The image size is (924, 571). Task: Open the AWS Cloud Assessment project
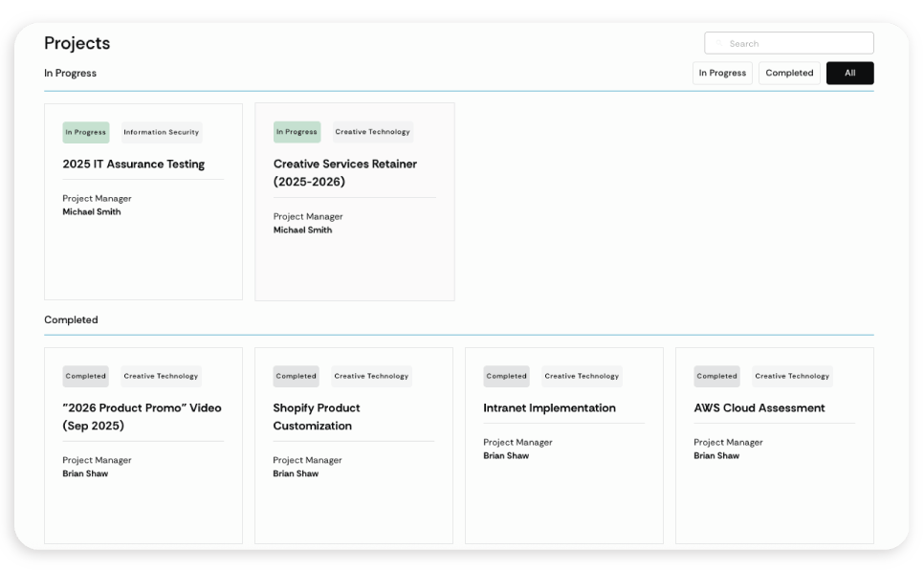point(759,407)
